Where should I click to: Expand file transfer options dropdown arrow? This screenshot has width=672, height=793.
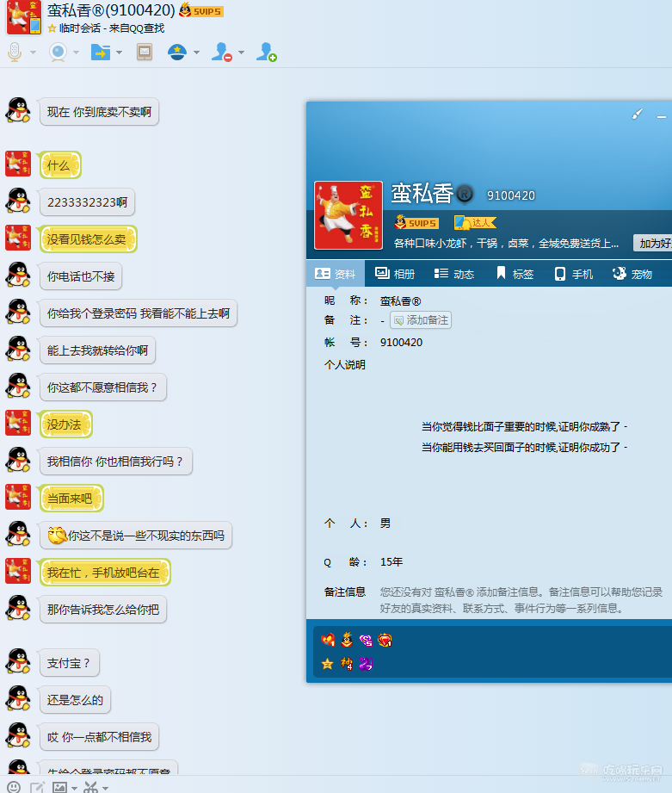120,52
